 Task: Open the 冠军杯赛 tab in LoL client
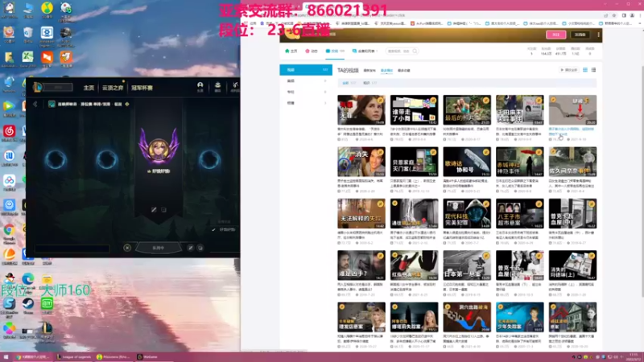coord(142,88)
